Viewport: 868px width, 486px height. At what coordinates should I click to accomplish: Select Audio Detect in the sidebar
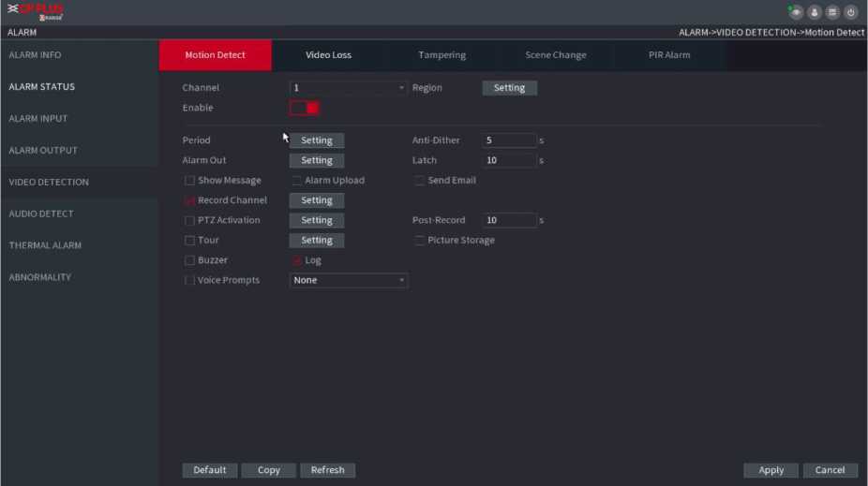41,214
